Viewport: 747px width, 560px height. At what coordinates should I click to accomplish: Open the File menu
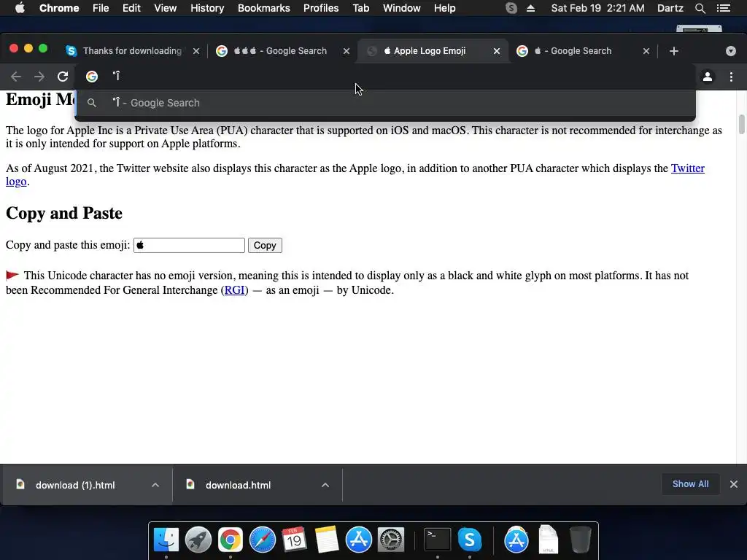[101, 8]
